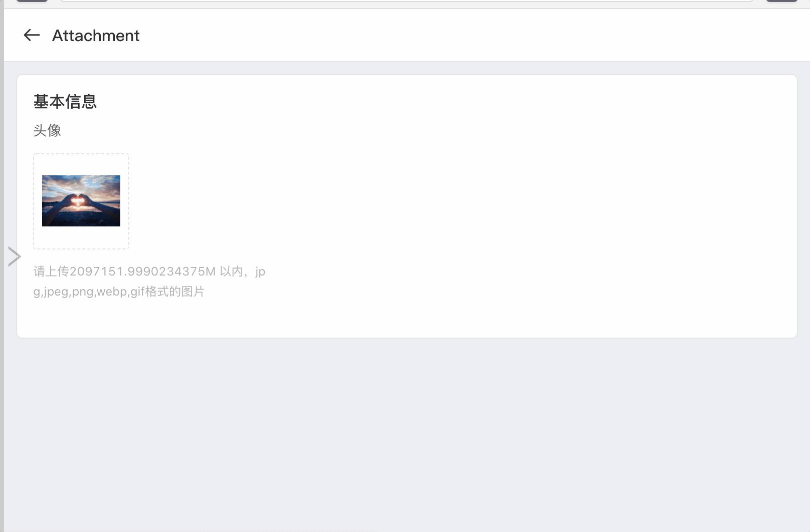Image resolution: width=810 pixels, height=532 pixels.
Task: Click the dark button at top-right corner
Action: tap(782, 1)
